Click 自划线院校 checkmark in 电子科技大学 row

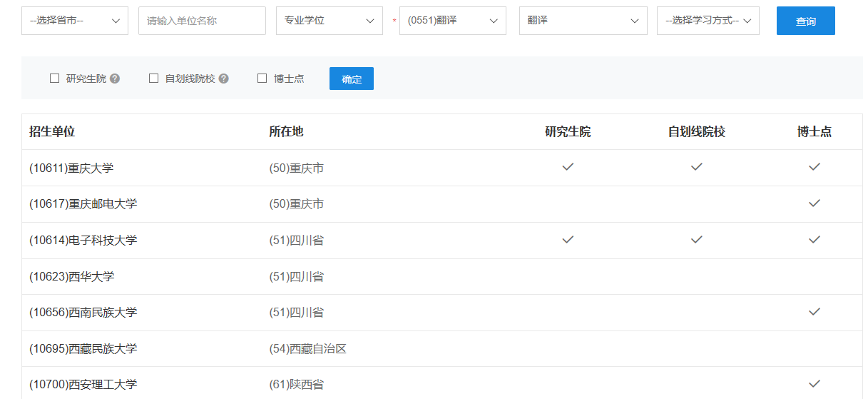pyautogui.click(x=697, y=239)
